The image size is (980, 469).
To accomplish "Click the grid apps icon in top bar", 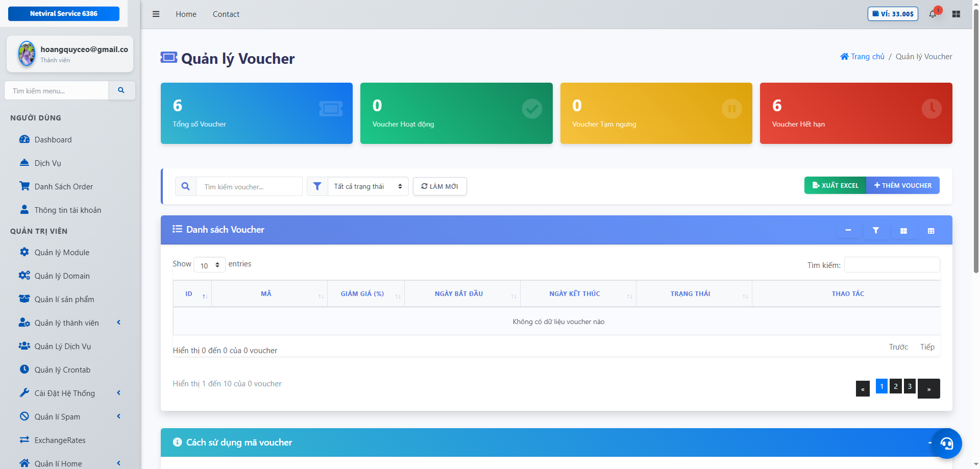I will 956,14.
